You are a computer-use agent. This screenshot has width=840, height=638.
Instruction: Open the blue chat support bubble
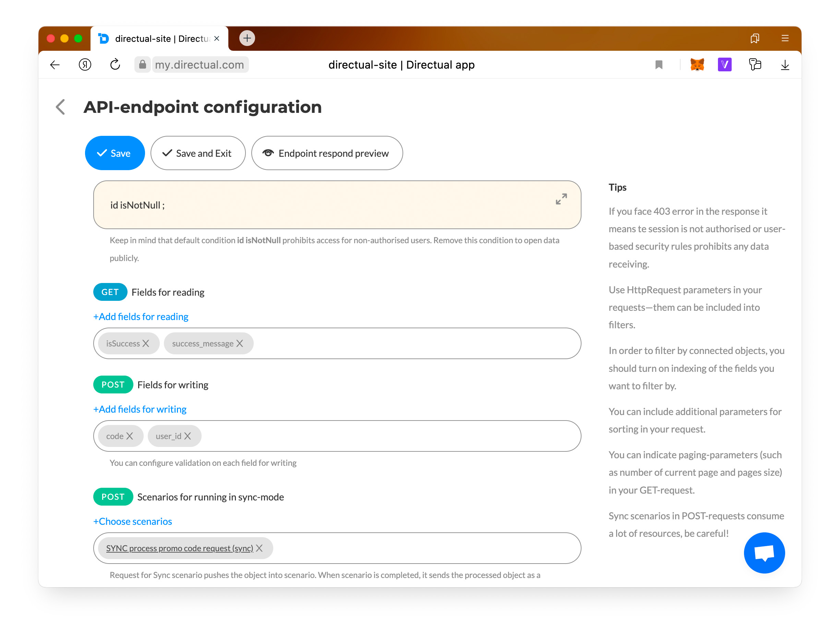(764, 552)
